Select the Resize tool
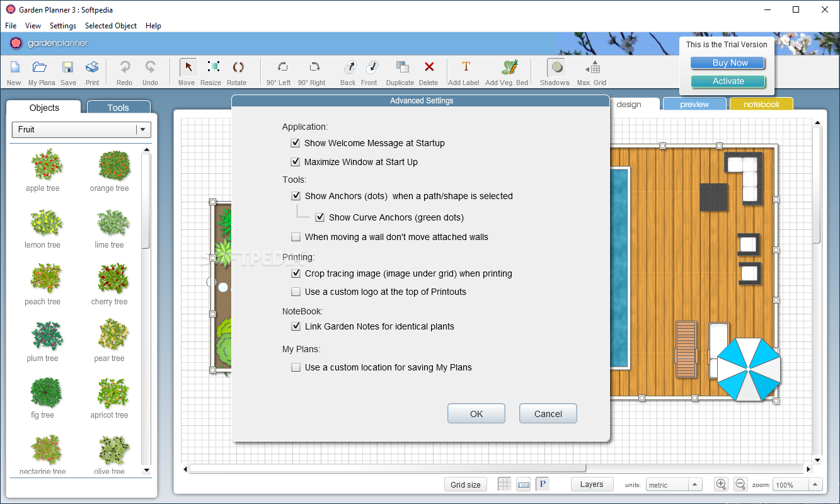 coord(213,67)
